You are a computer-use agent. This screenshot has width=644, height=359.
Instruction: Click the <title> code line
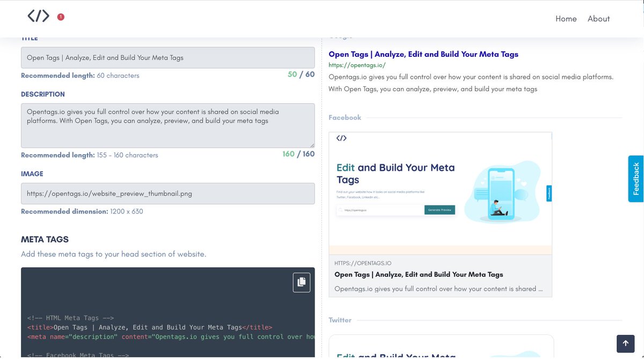[150, 327]
